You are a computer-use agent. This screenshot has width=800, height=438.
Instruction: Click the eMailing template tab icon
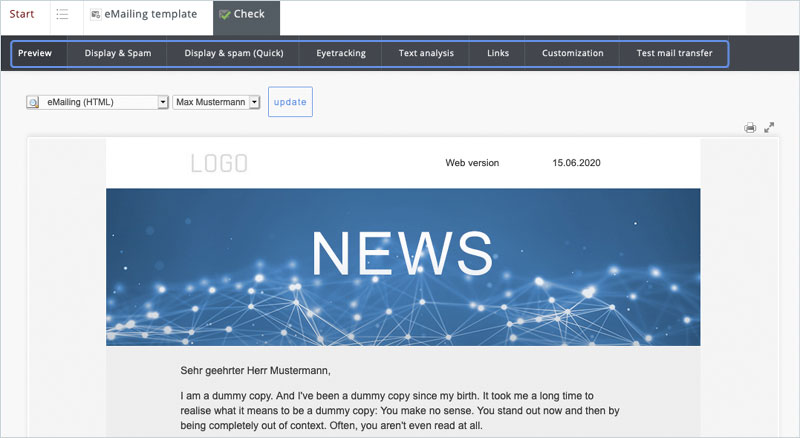click(x=95, y=15)
